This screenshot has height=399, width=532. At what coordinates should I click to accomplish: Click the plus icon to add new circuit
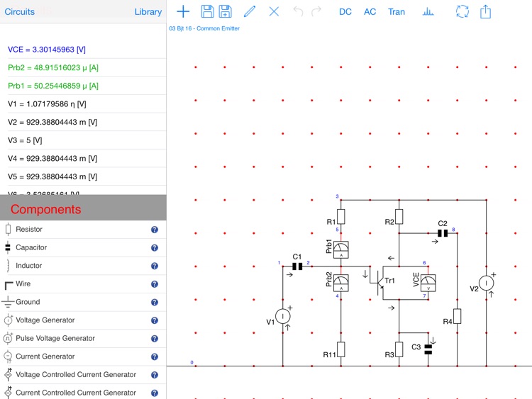point(183,11)
